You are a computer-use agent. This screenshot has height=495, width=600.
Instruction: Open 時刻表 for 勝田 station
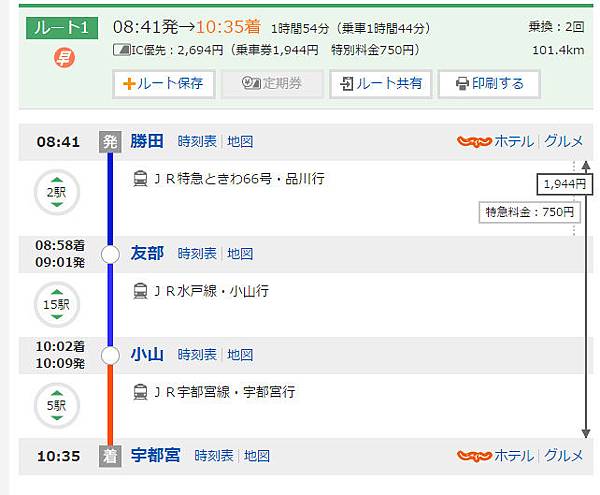[197, 142]
